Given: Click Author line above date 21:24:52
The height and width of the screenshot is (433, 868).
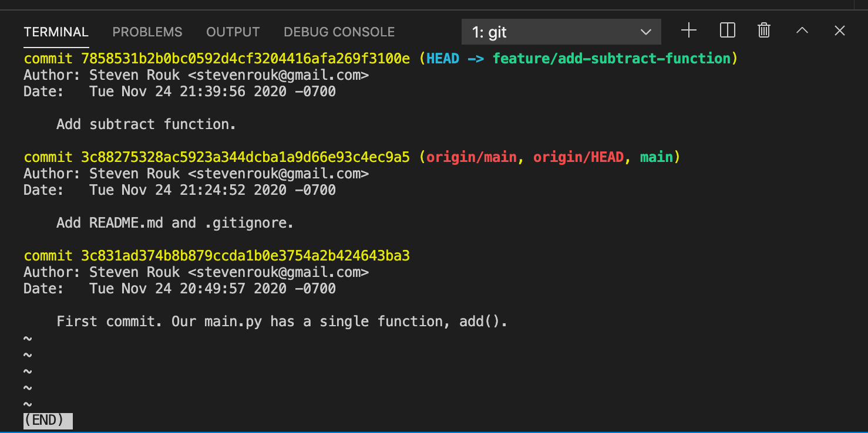Looking at the screenshot, I should 196,174.
